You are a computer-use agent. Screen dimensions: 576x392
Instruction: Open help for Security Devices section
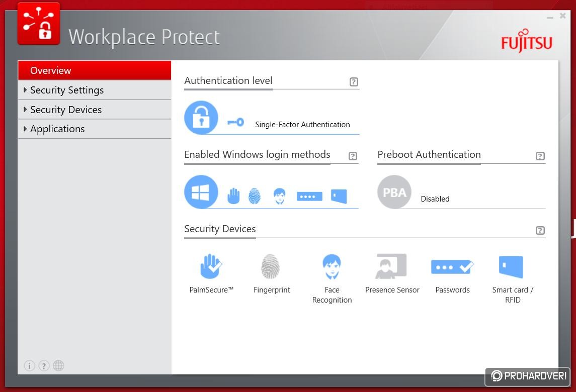(x=540, y=231)
